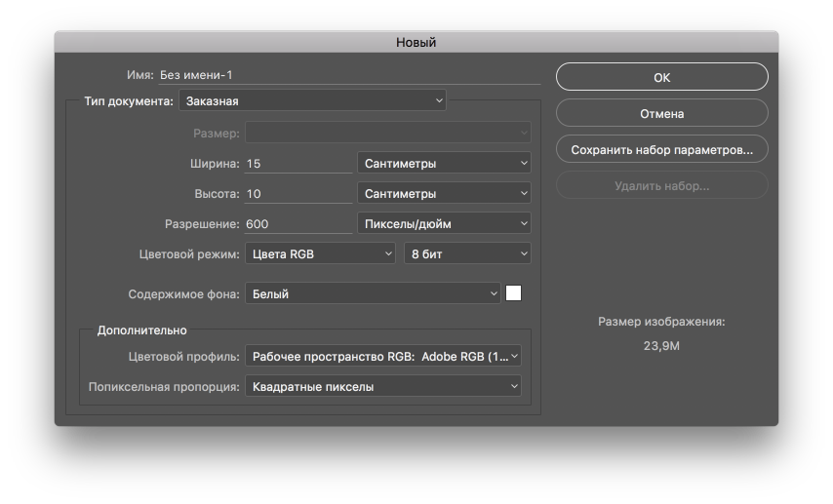The height and width of the screenshot is (504, 833).
Task: Expand the Попиксельная пропорция dropdown
Action: (382, 387)
